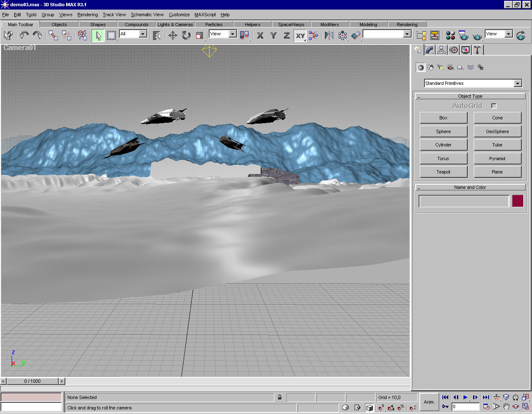The image size is (532, 414).
Task: Click the Mirror Selected Objects icon
Action: pyautogui.click(x=329, y=35)
